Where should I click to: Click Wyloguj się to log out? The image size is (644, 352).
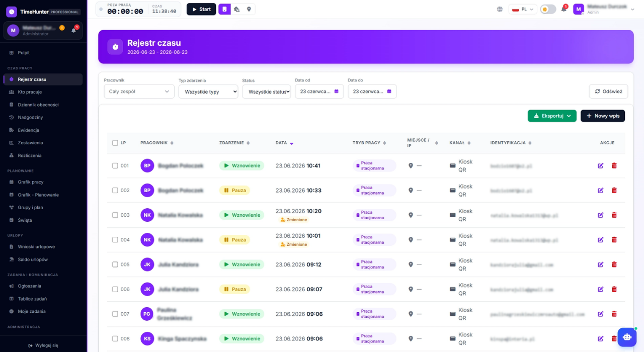pyautogui.click(x=43, y=345)
